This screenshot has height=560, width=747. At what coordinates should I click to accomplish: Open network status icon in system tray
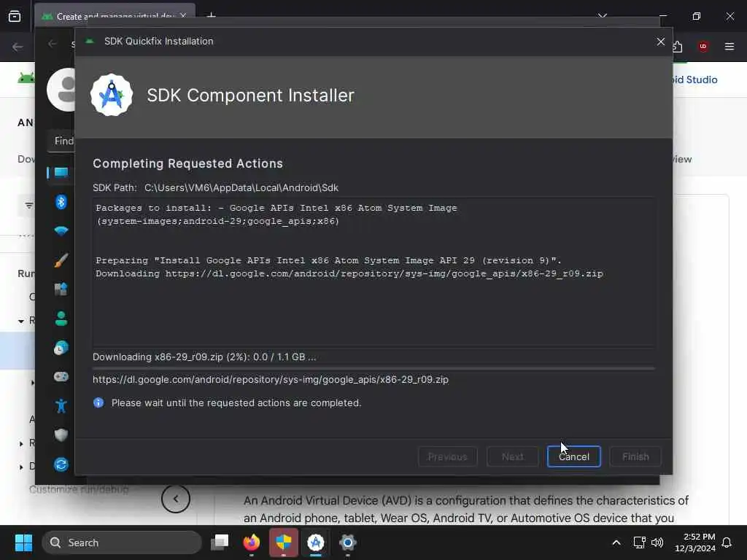639,542
